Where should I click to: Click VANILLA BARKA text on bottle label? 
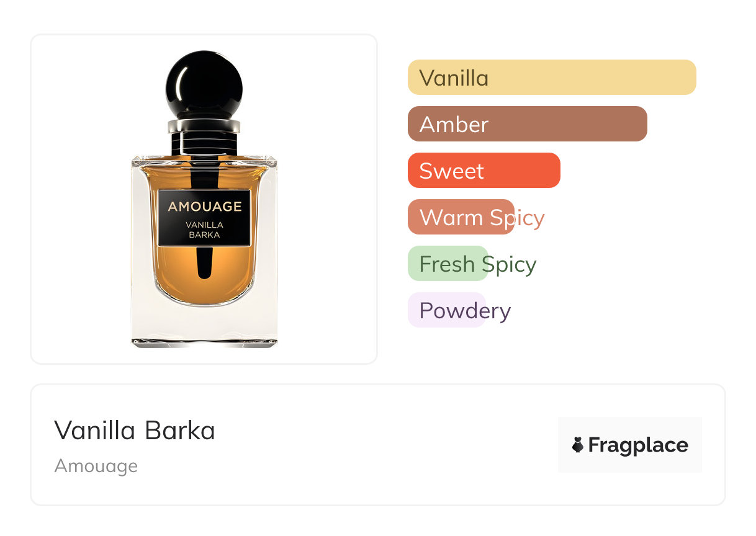pos(204,230)
